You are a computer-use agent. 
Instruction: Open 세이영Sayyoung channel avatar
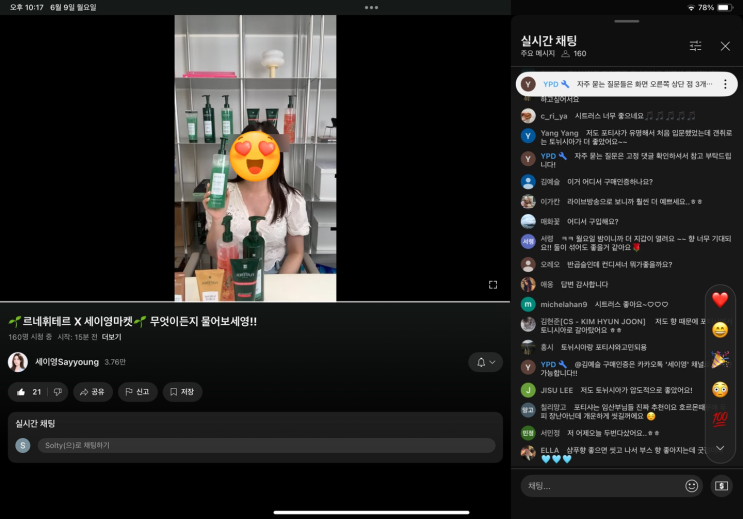coord(18,362)
